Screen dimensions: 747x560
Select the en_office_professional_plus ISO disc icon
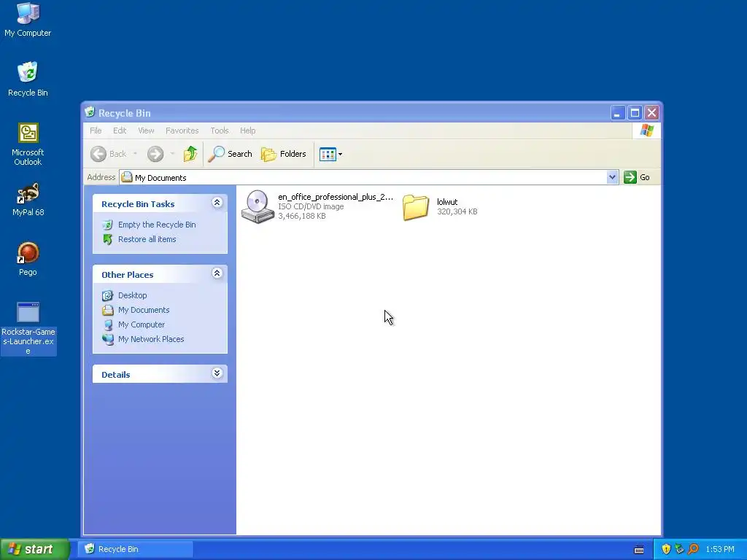click(258, 206)
